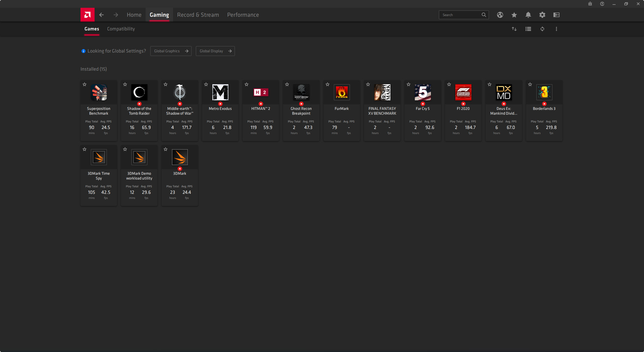The height and width of the screenshot is (352, 644).
Task: Click red X badge on Deus Ex
Action: point(504,104)
